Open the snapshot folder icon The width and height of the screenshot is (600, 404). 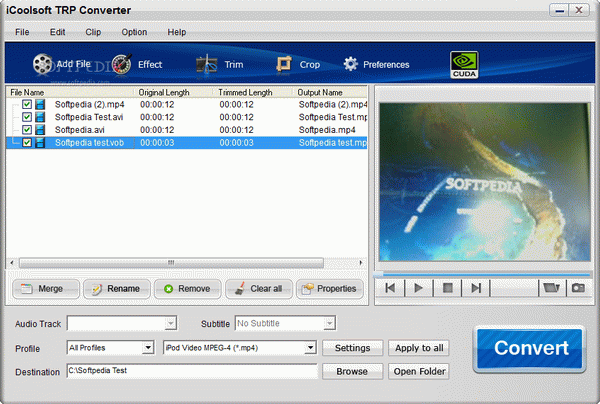tap(551, 288)
